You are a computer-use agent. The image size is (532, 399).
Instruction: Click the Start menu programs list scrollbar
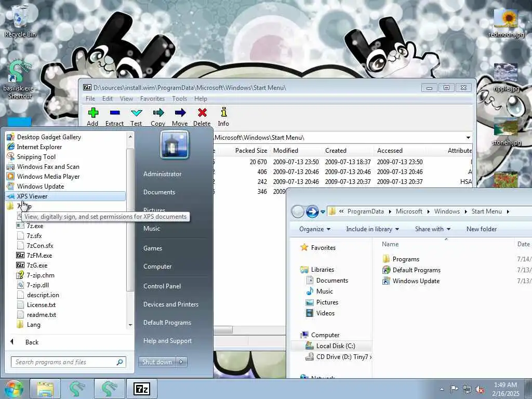[x=130, y=220]
